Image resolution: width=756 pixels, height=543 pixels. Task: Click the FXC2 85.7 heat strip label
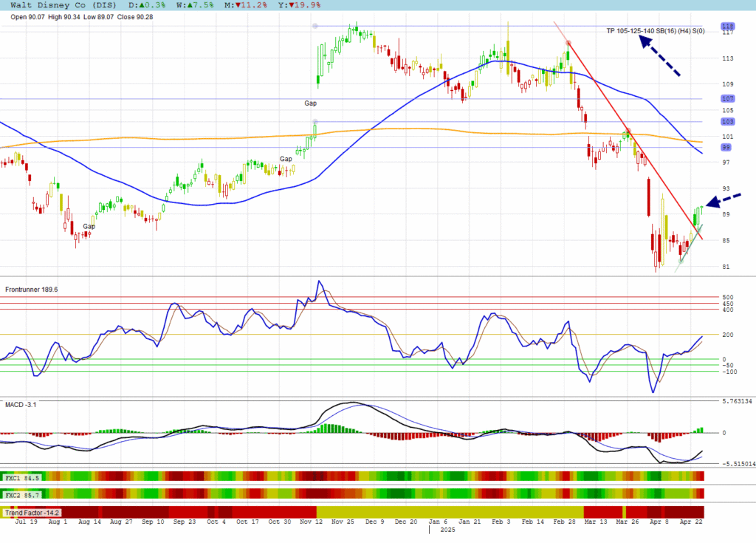coord(21,495)
